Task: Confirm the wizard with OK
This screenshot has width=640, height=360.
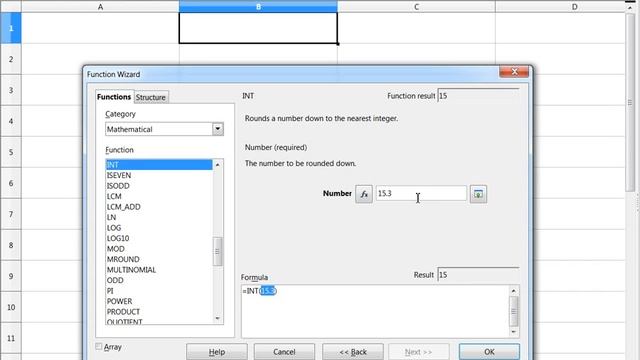Action: point(489,351)
